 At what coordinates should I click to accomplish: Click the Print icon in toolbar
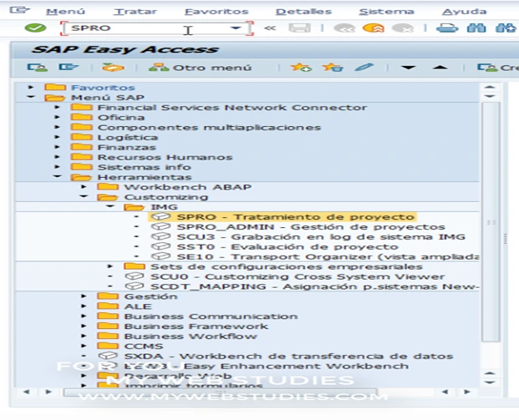[447, 28]
